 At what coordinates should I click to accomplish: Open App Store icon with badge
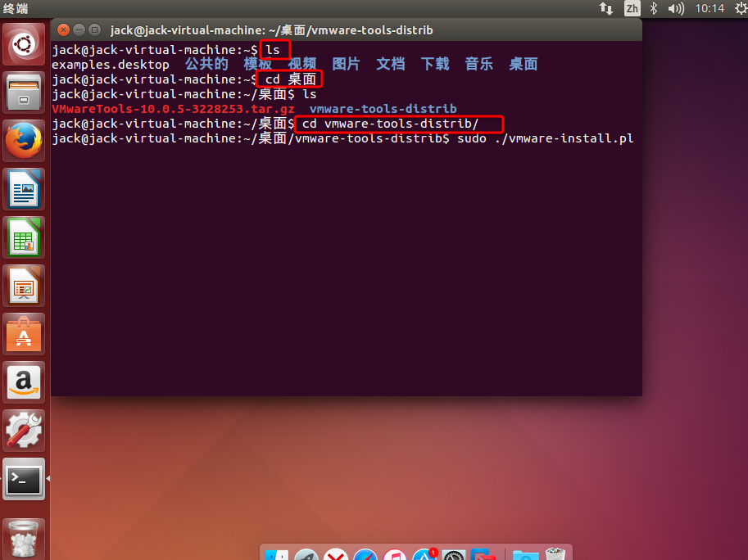(424, 554)
